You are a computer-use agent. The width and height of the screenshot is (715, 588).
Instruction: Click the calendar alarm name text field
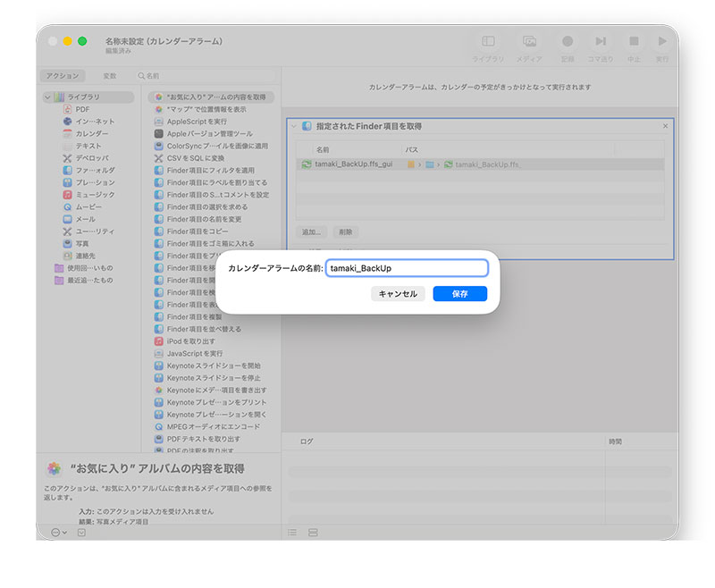(x=407, y=268)
